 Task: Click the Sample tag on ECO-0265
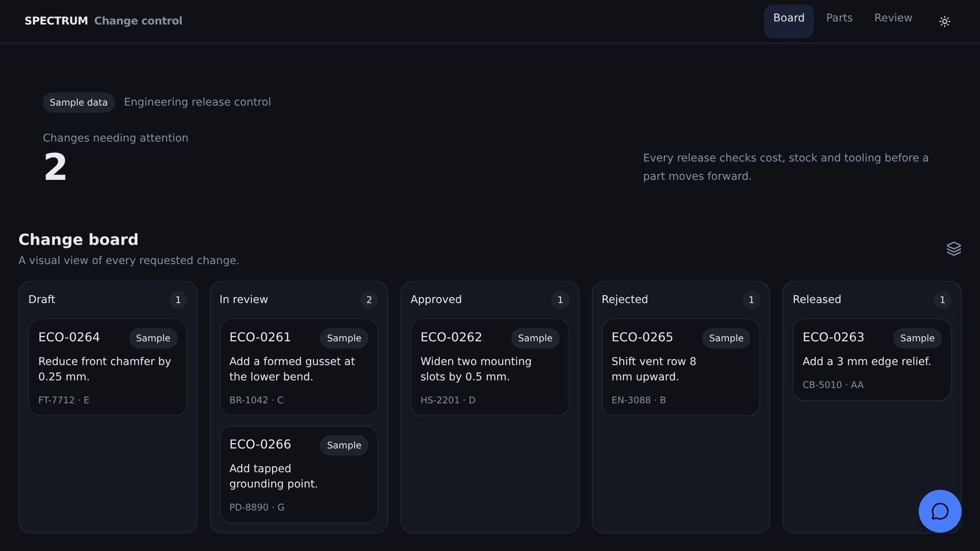[726, 338]
